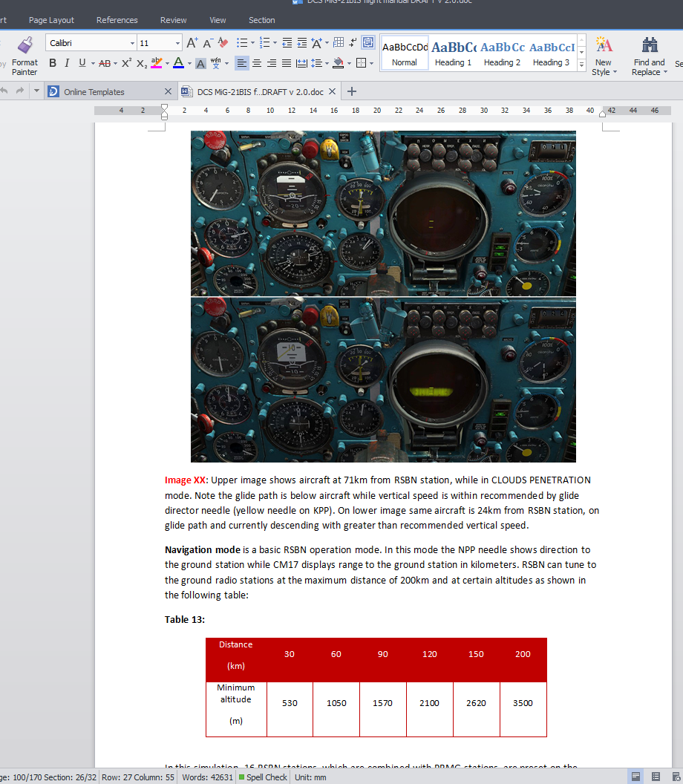
Task: Open the References ribbon tab
Action: (x=117, y=20)
